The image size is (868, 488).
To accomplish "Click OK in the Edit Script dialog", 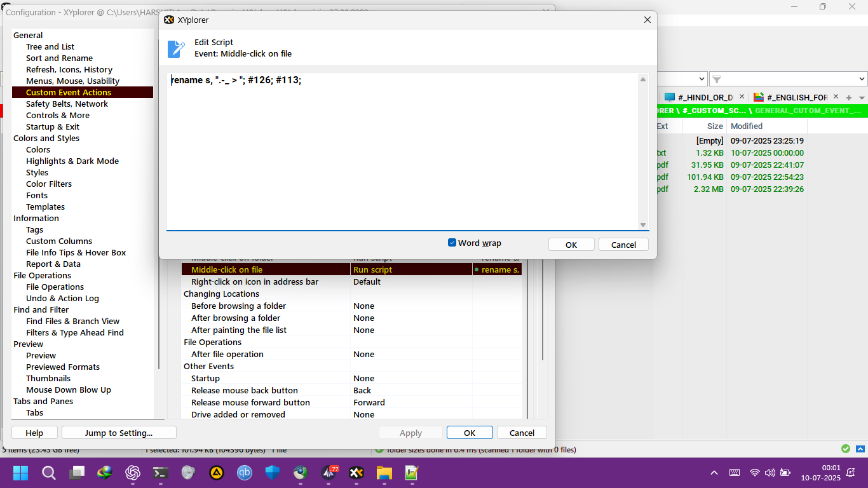I will tap(571, 244).
